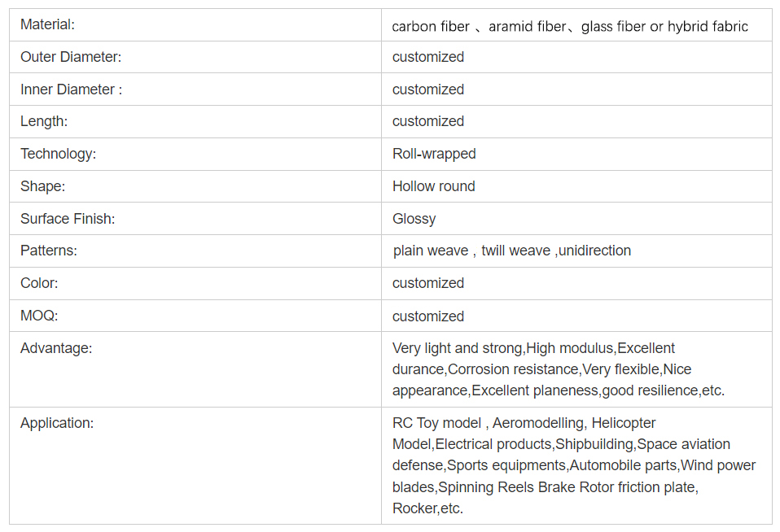Click the Surface Finish label
Screen dimensions: 780x532
point(68,219)
